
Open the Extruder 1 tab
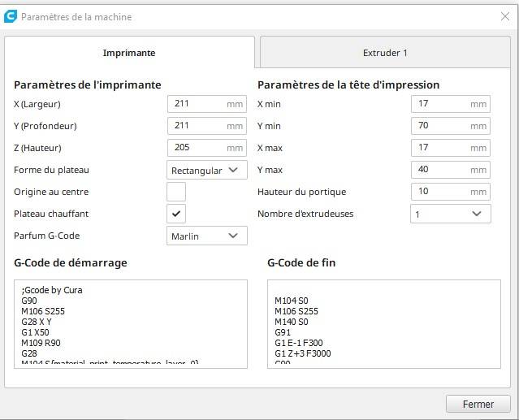(385, 53)
